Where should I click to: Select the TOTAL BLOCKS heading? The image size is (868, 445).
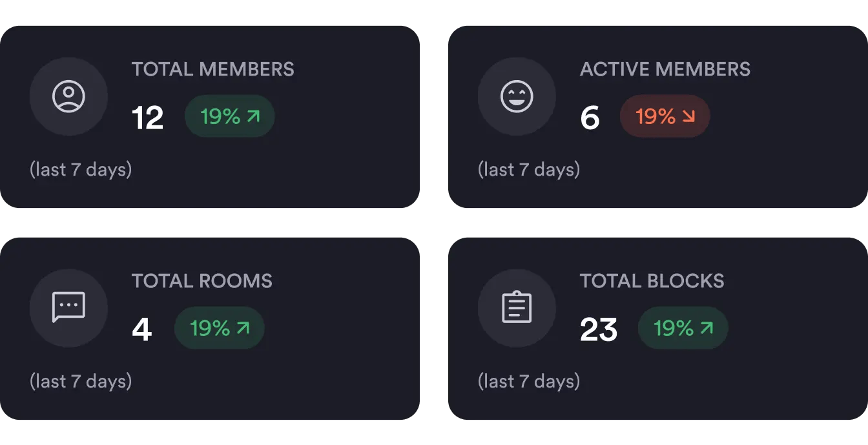click(x=652, y=281)
